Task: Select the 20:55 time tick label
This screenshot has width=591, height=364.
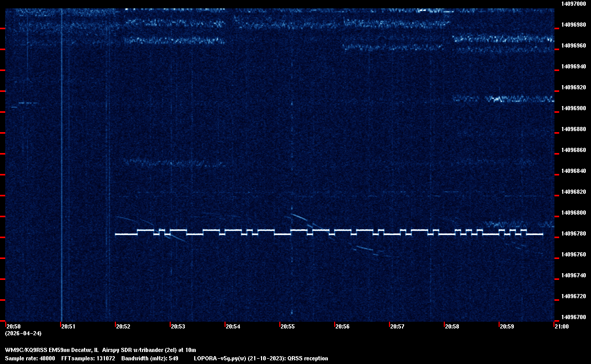Action: (287, 326)
